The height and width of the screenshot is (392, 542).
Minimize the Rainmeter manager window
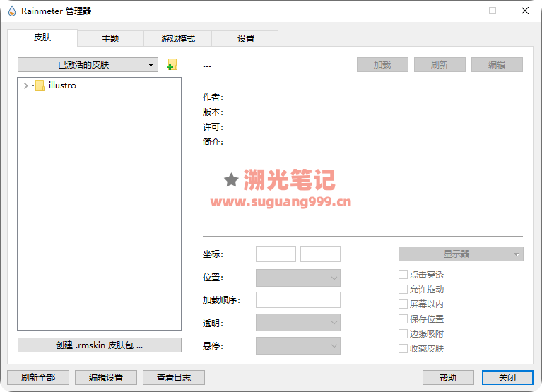point(461,11)
